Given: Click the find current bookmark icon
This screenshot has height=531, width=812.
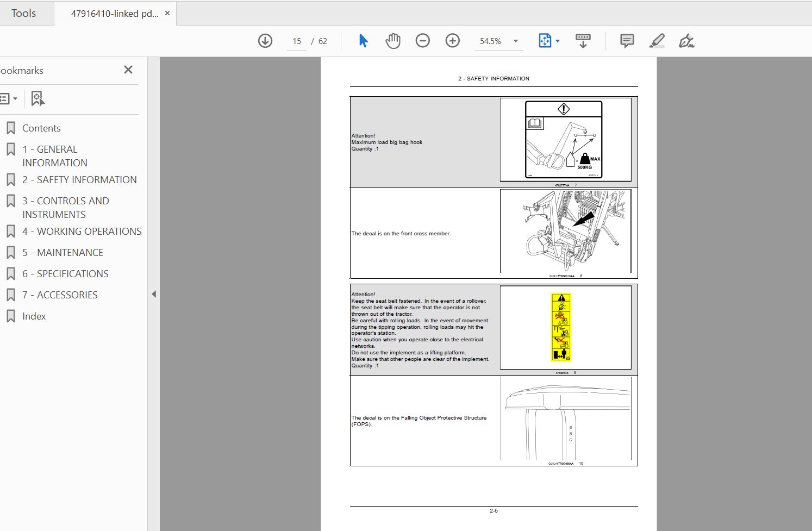Looking at the screenshot, I should [38, 98].
